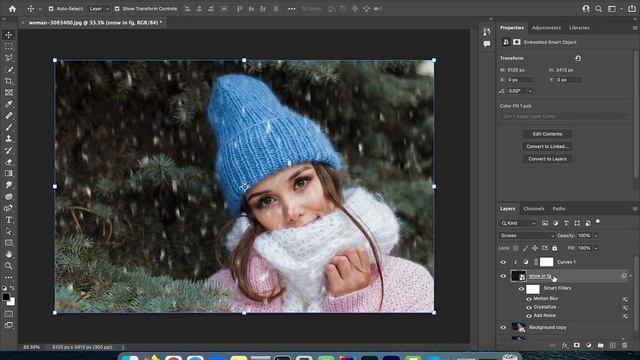Screen dimensions: 640x360
Task: Add a layer style with fx
Action: [565, 345]
